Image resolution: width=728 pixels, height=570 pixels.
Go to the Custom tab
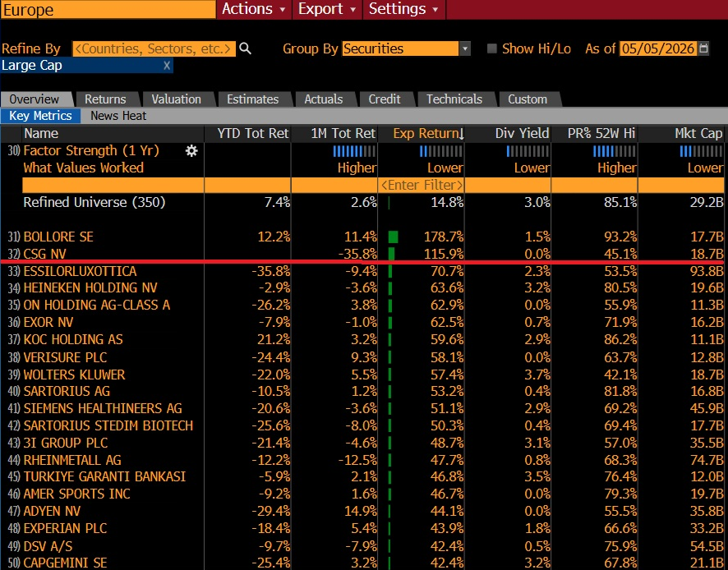[528, 99]
